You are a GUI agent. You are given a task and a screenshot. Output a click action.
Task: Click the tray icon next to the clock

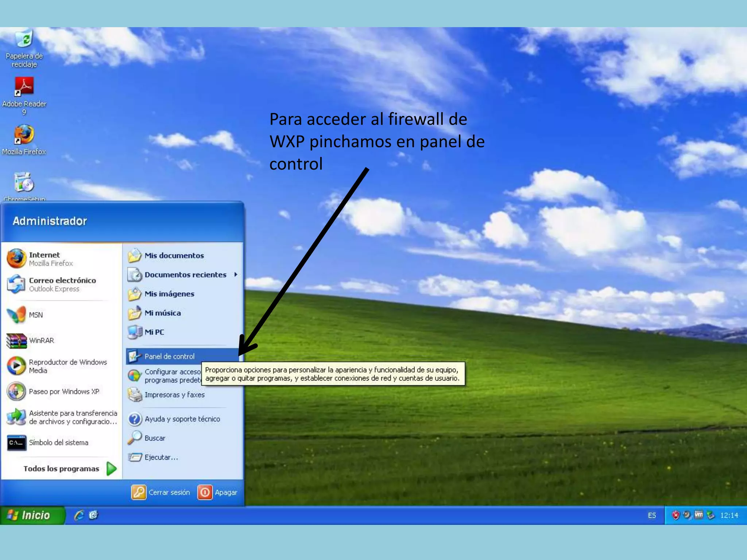pyautogui.click(x=711, y=515)
